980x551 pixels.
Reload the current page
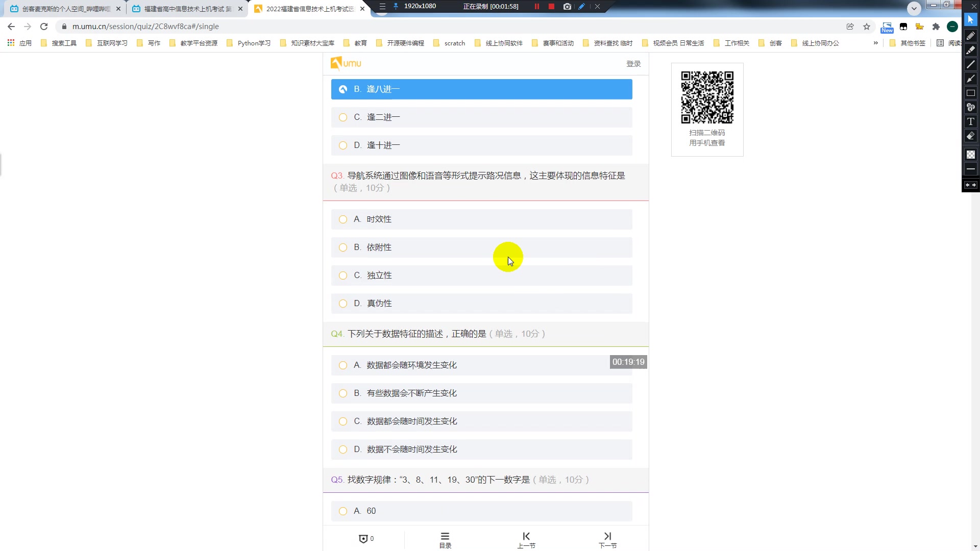[44, 27]
